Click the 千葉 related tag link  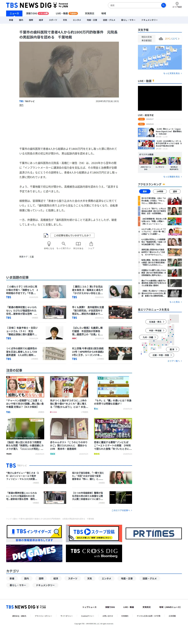click(31, 257)
